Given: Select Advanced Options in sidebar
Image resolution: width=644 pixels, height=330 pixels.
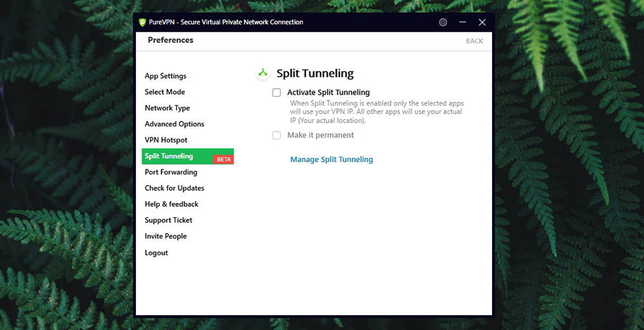Looking at the screenshot, I should coord(174,124).
